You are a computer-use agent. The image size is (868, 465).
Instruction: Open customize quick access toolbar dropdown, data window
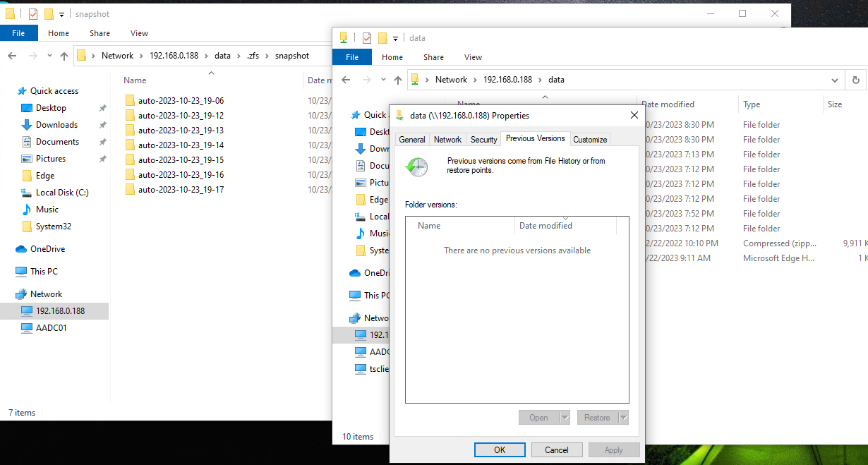tap(396, 38)
